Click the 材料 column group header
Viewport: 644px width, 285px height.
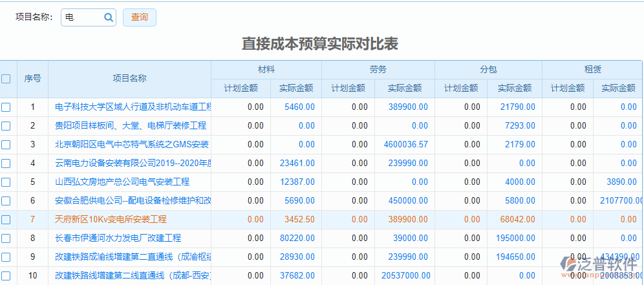[x=266, y=70]
